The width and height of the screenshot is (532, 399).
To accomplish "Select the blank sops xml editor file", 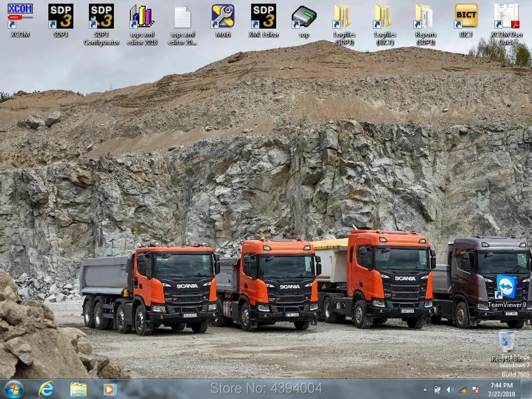I will coord(182,18).
